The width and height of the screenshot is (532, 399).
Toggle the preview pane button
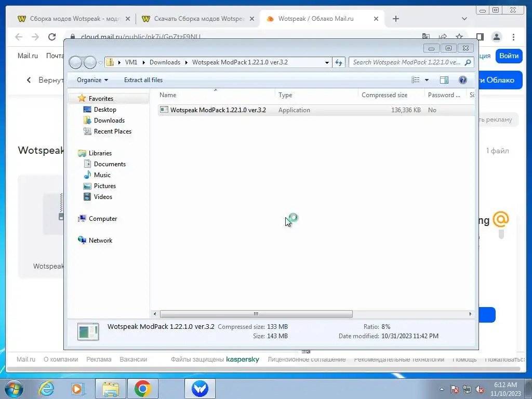(x=444, y=80)
